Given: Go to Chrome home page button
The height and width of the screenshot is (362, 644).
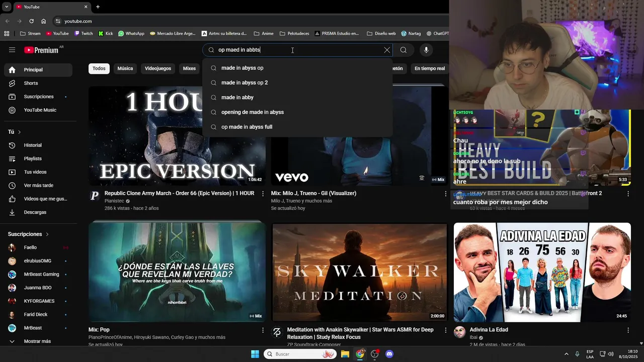Looking at the screenshot, I should [x=44, y=21].
